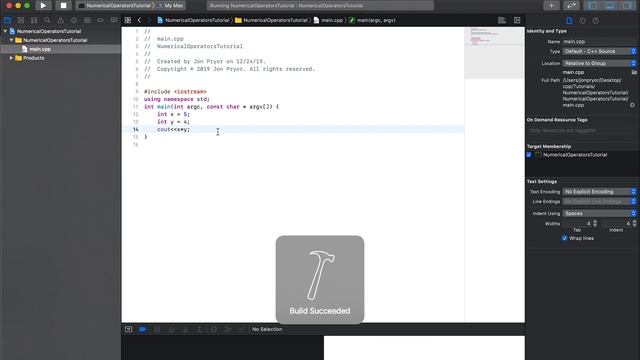Hide the debug area with the toggle icon
Image resolution: width=640 pixels, height=360 pixels.
click(129, 329)
